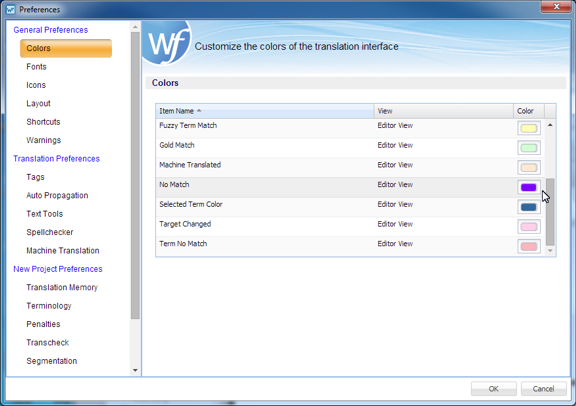Click the color list scroll down arrow
576x406 pixels.
(x=550, y=251)
